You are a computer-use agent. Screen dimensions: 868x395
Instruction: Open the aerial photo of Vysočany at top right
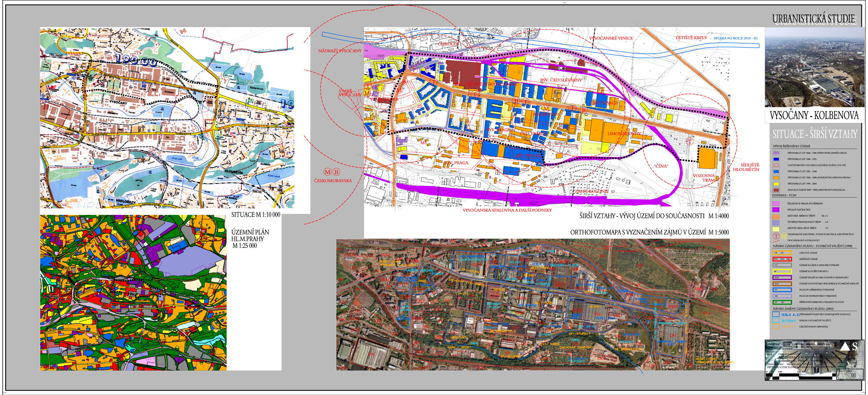(x=814, y=67)
